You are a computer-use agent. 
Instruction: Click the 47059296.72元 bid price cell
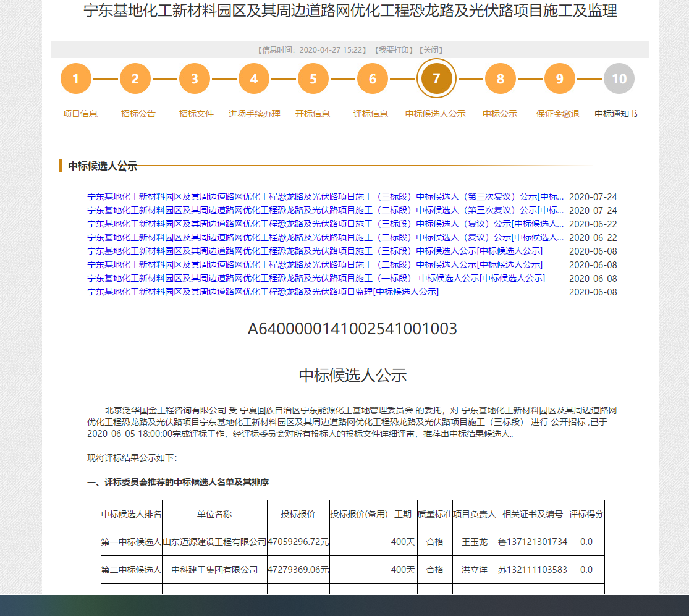[x=298, y=542]
